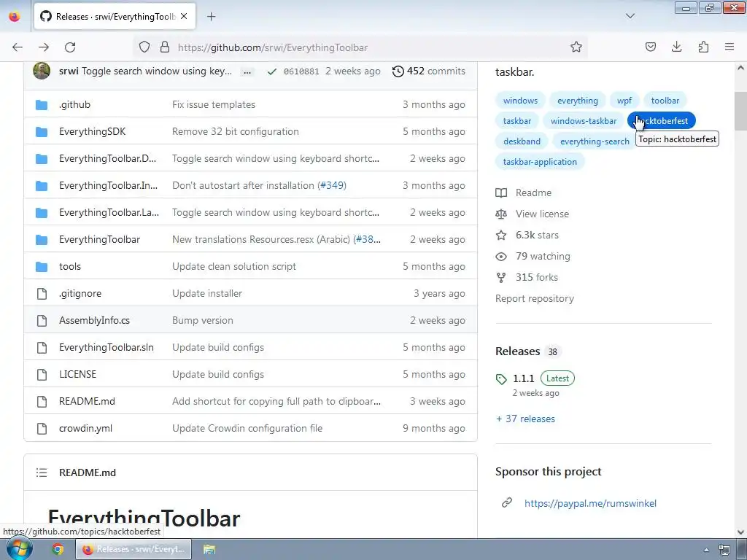This screenshot has width=747, height=560.
Task: Open the file explorer taskbar icon
Action: click(209, 549)
